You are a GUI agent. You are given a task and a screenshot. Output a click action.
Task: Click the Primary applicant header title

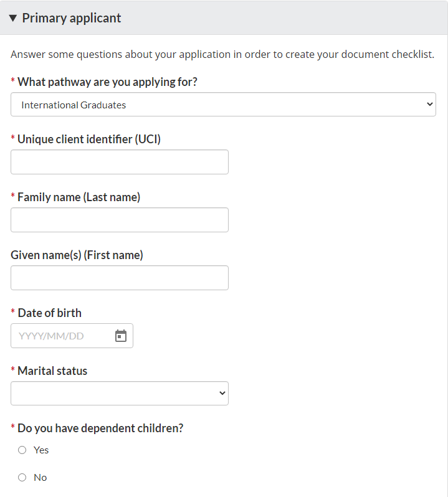coord(72,18)
